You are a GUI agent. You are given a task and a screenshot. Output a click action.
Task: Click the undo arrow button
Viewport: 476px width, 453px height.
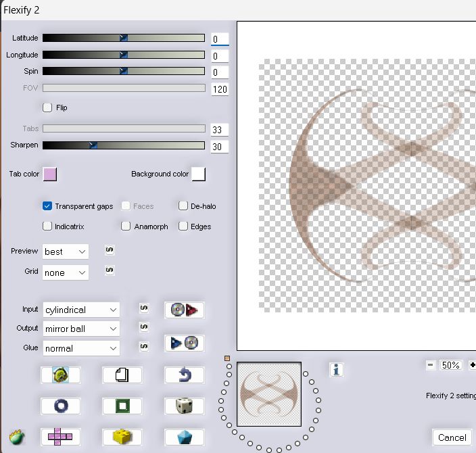point(184,375)
